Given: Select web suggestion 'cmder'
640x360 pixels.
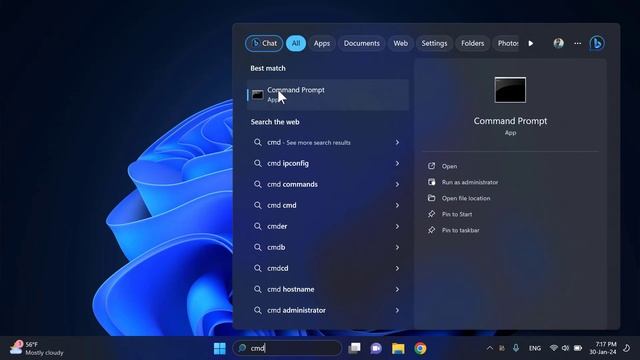Looking at the screenshot, I should click(x=328, y=226).
